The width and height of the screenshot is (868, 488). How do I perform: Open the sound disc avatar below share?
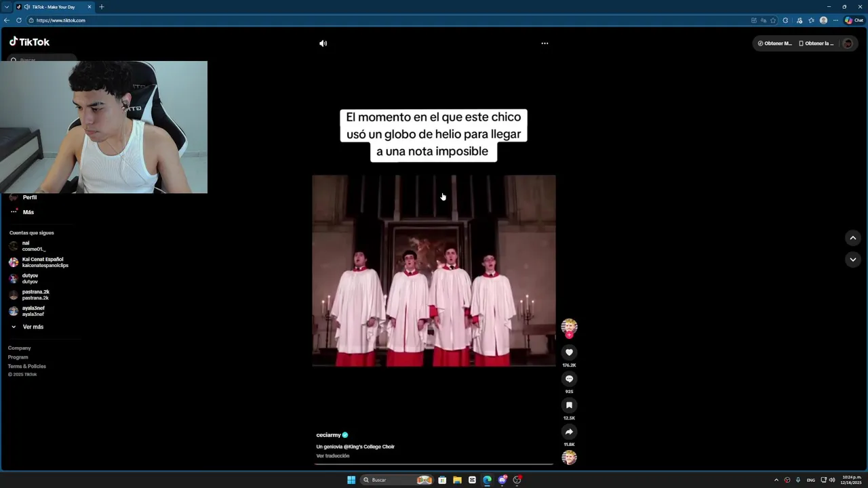point(569,457)
